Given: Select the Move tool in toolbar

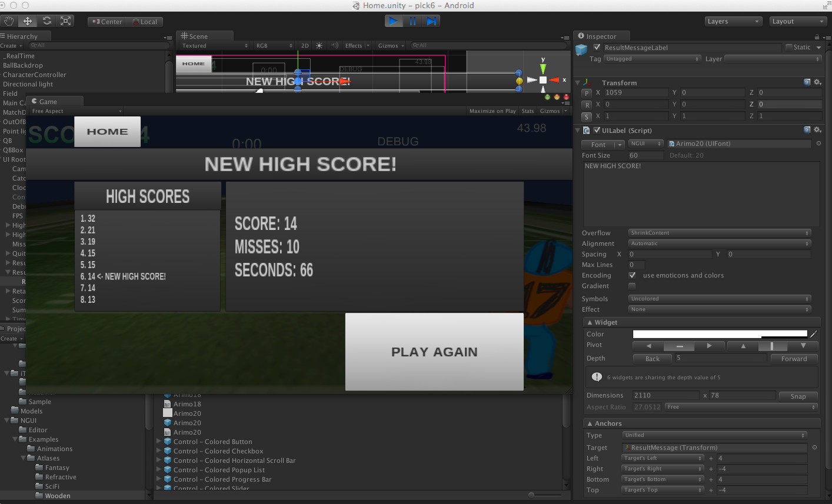Looking at the screenshot, I should click(x=28, y=21).
